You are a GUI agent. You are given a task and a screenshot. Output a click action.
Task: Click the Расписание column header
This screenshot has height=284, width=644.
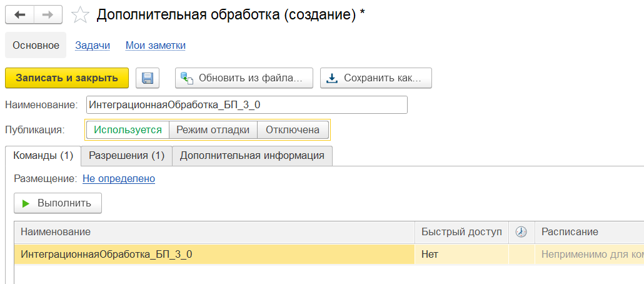(590, 232)
